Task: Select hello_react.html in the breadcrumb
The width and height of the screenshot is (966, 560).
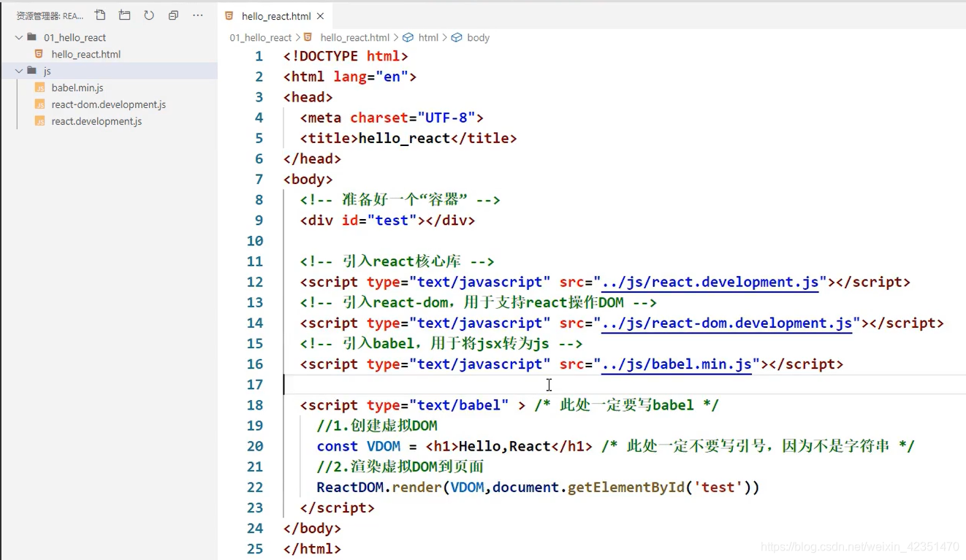Action: pyautogui.click(x=355, y=37)
